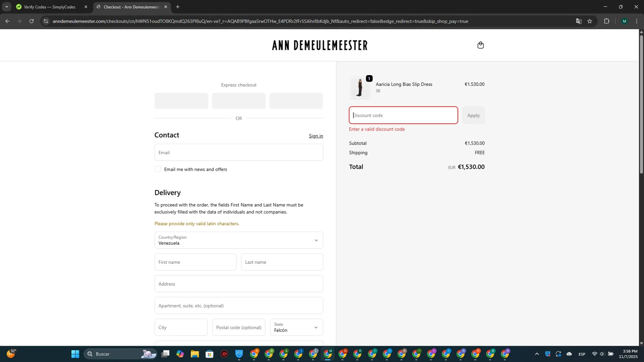Click the middle express checkout button
This screenshot has height=362, width=644.
click(x=239, y=101)
